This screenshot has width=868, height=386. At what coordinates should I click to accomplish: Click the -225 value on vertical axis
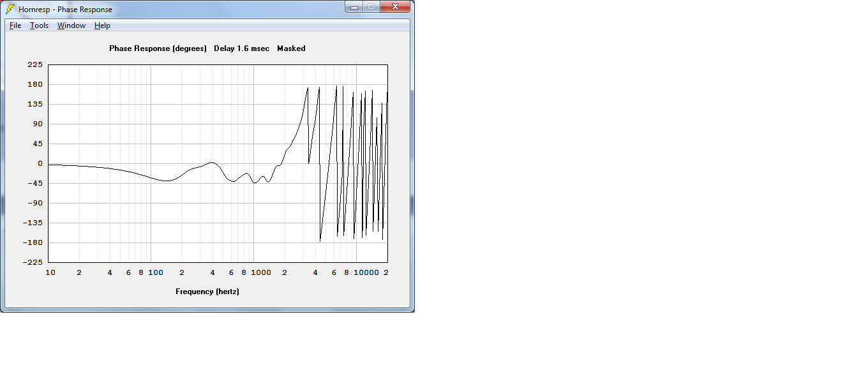click(33, 262)
